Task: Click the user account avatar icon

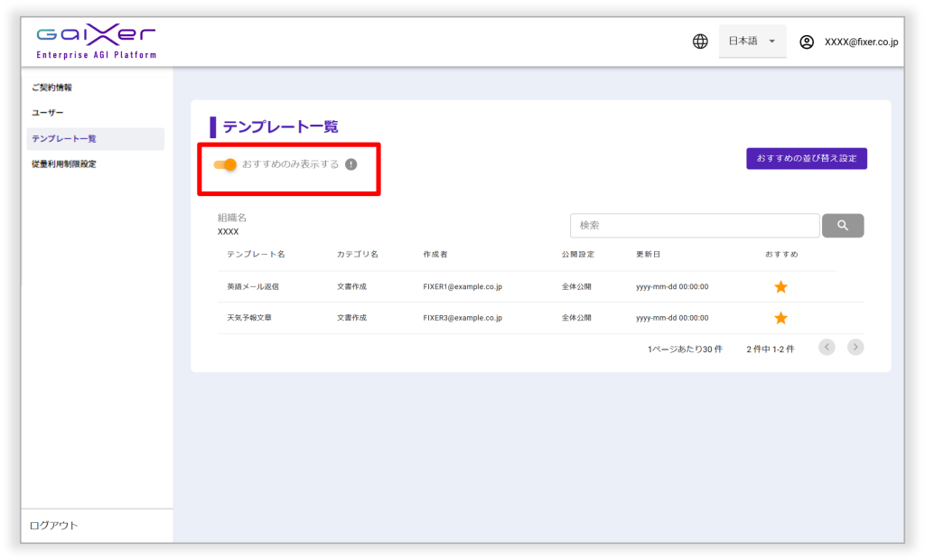Action: (807, 42)
